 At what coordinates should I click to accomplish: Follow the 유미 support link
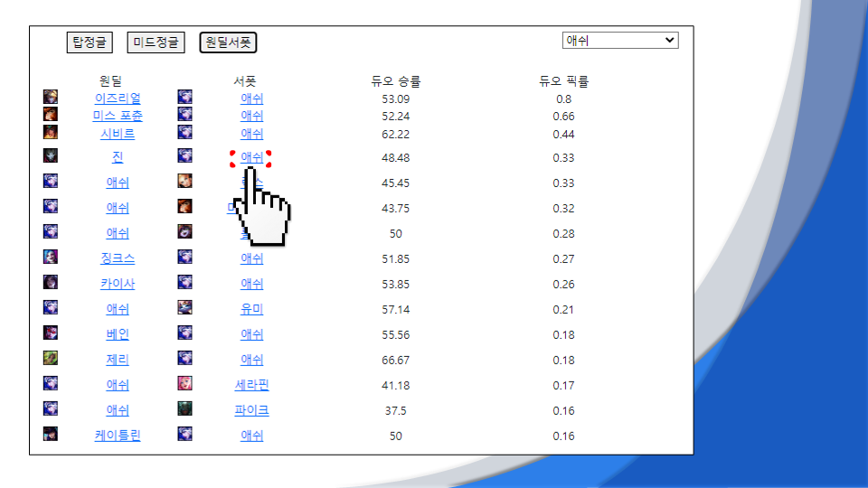pos(251,309)
